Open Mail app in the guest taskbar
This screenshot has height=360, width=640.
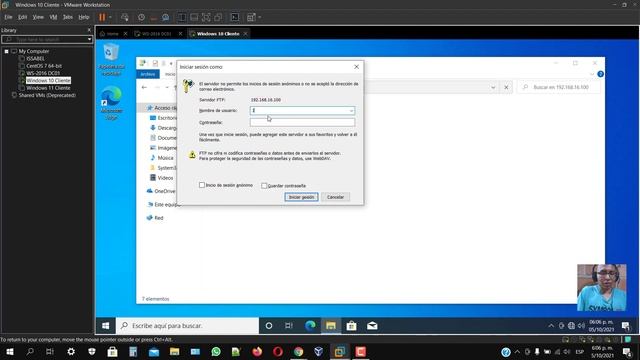[x=372, y=326]
